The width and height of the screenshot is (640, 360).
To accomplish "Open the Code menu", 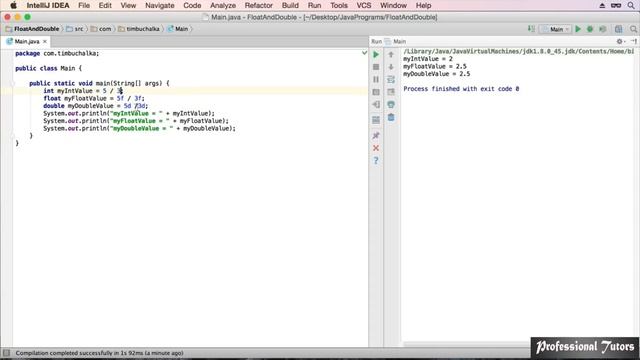I will pyautogui.click(x=192, y=5).
